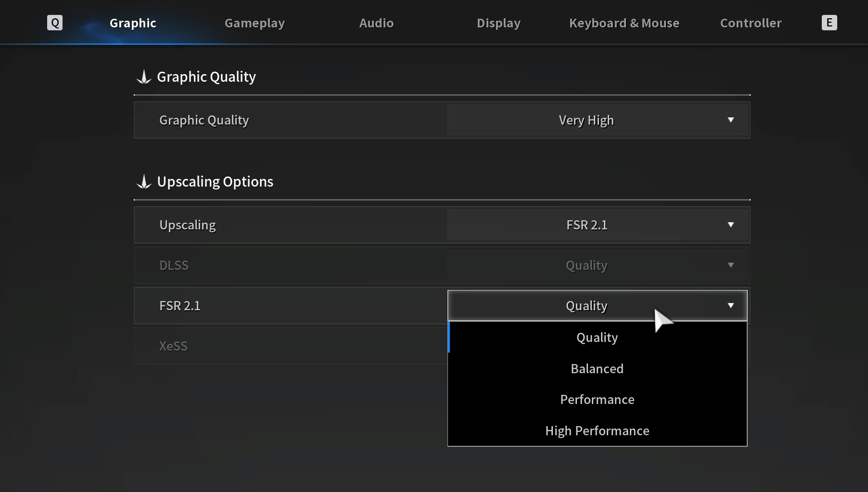Viewport: 868px width, 492px height.
Task: Click the Upscaling Options section emblem icon
Action: pyautogui.click(x=144, y=182)
